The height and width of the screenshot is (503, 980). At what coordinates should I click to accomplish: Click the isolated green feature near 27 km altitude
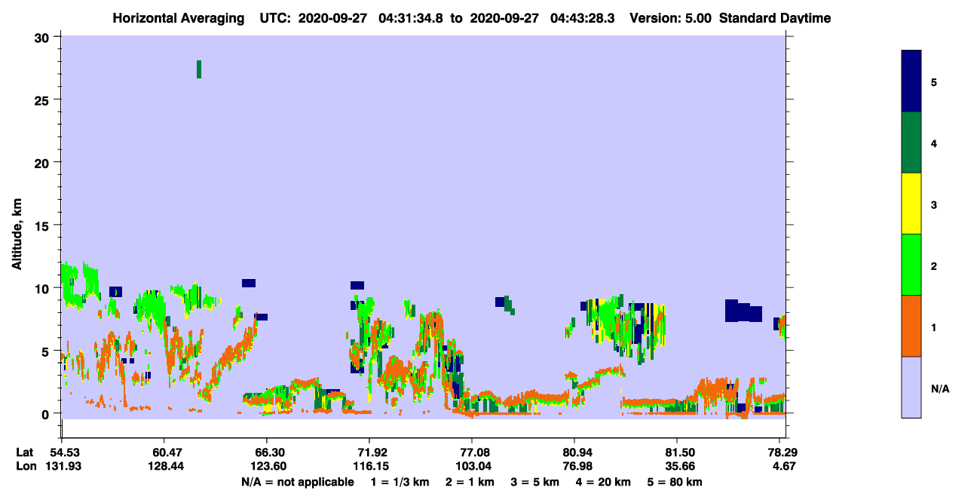[x=199, y=69]
